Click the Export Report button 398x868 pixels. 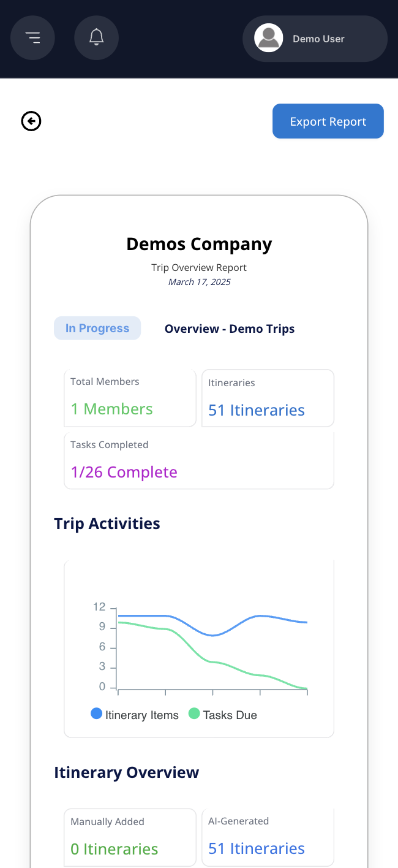tap(328, 121)
